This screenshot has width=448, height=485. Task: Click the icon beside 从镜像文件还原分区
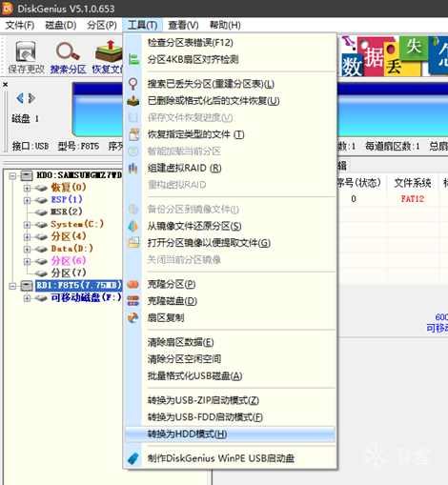click(x=133, y=226)
